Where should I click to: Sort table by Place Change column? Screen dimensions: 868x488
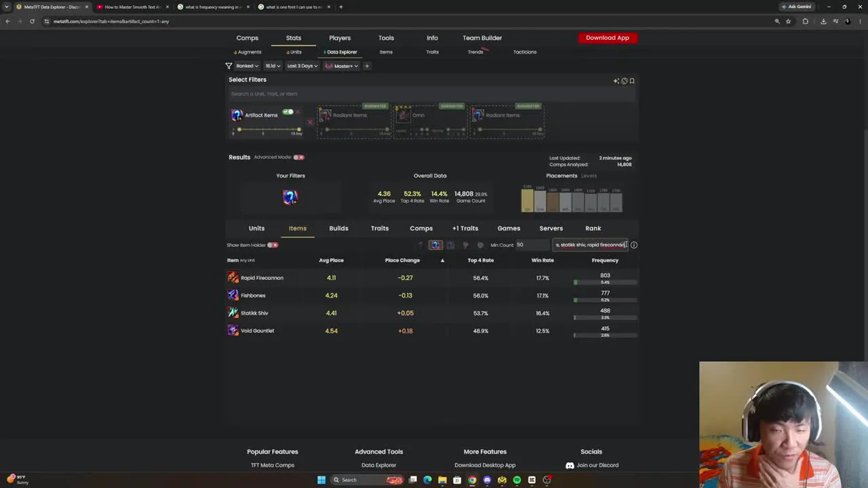402,260
